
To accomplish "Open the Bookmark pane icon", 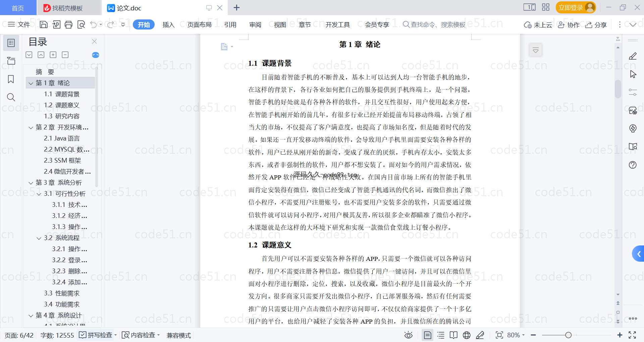I will point(11,79).
